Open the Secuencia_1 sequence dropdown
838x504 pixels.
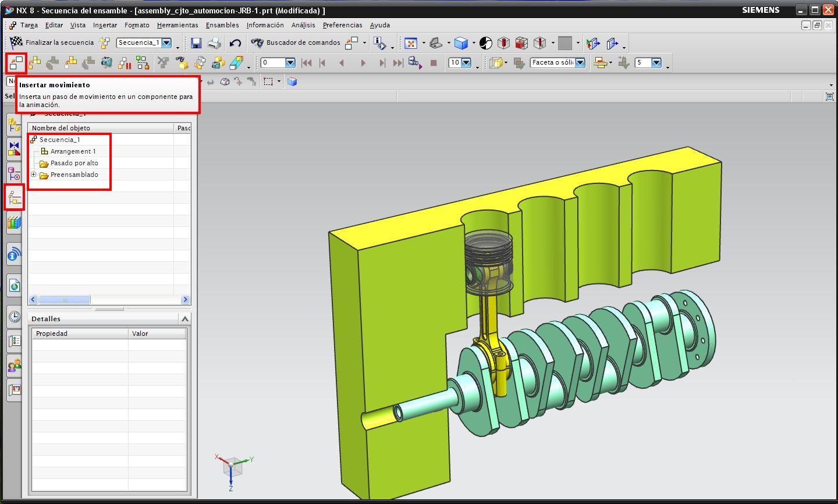(x=166, y=42)
